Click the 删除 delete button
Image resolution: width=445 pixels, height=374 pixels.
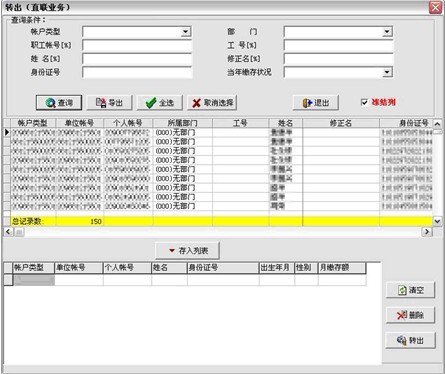[x=411, y=315]
